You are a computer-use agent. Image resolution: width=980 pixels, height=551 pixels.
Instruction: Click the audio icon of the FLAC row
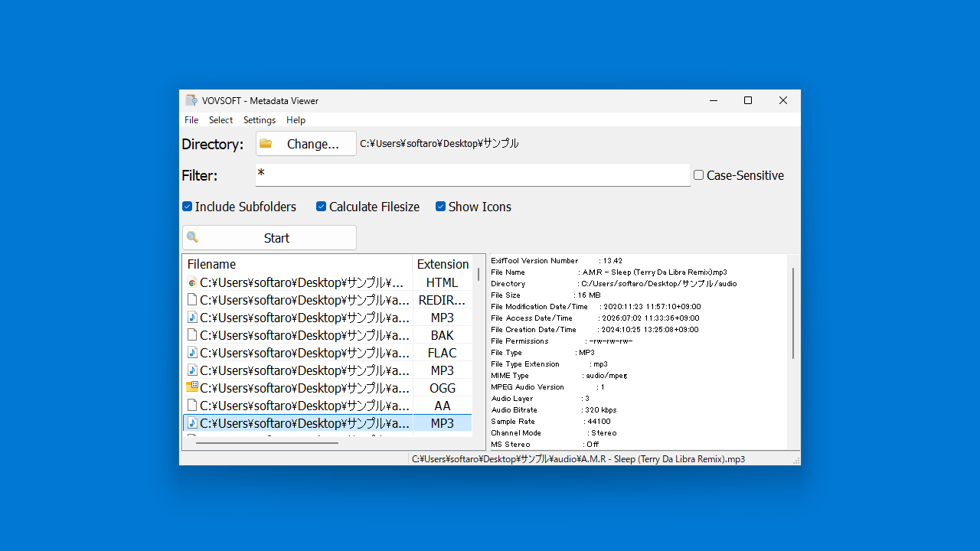pyautogui.click(x=192, y=353)
